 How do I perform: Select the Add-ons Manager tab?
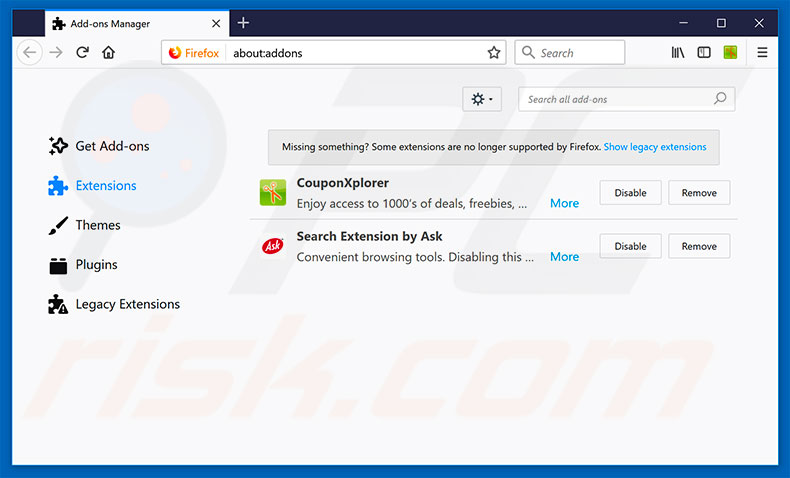pyautogui.click(x=137, y=23)
